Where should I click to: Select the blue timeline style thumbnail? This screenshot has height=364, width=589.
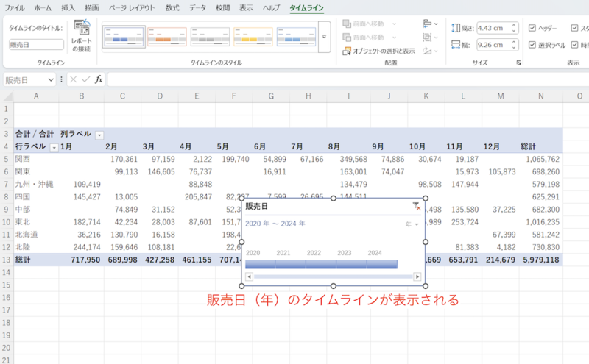[124, 37]
